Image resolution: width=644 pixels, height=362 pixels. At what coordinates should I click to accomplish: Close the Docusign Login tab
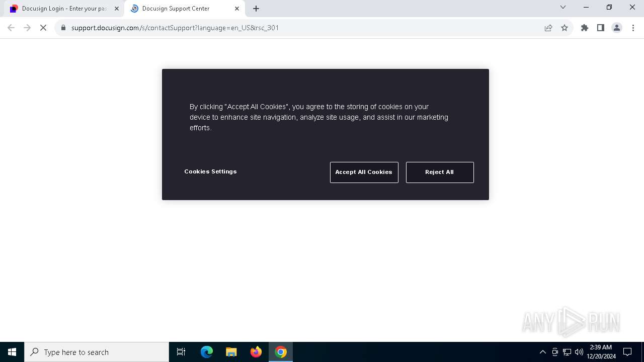[x=117, y=9]
